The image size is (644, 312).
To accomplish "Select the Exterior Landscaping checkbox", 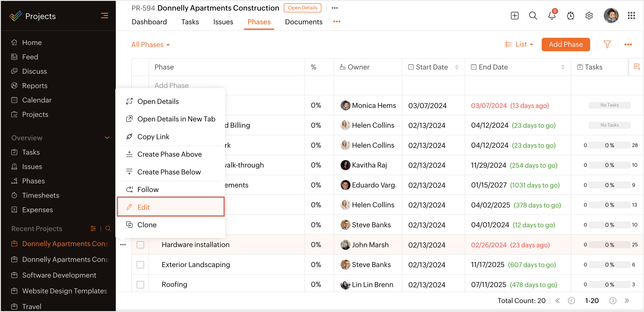I will click(x=140, y=264).
